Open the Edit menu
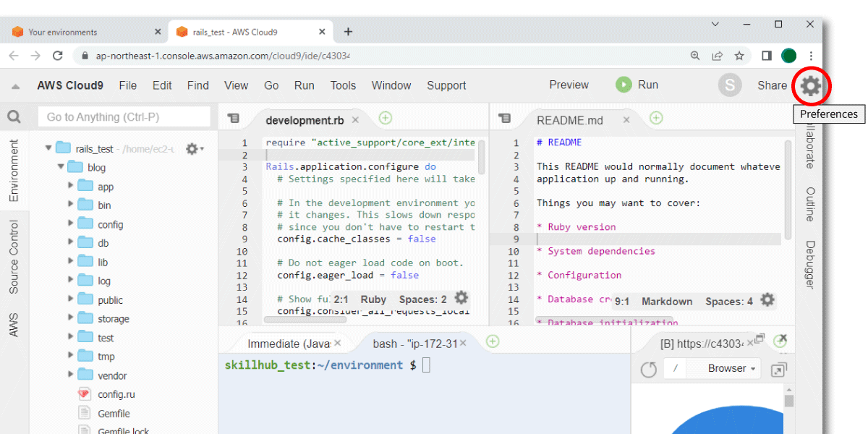 pos(162,85)
